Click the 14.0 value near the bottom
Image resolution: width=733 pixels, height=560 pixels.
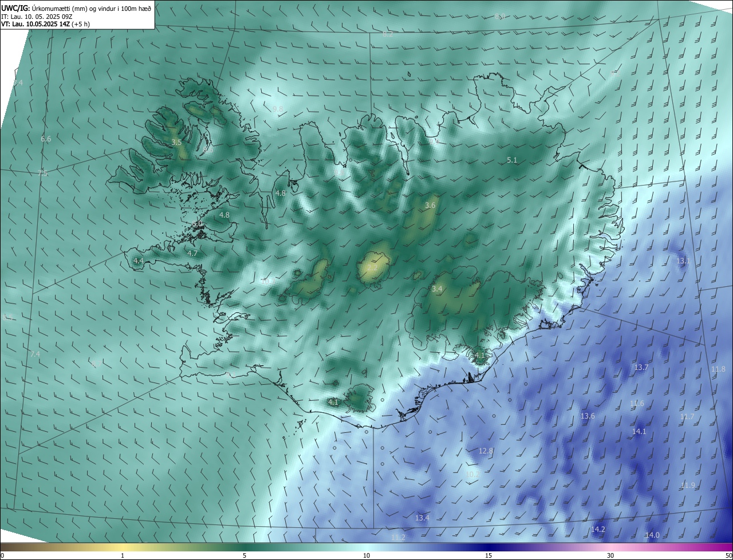click(653, 535)
